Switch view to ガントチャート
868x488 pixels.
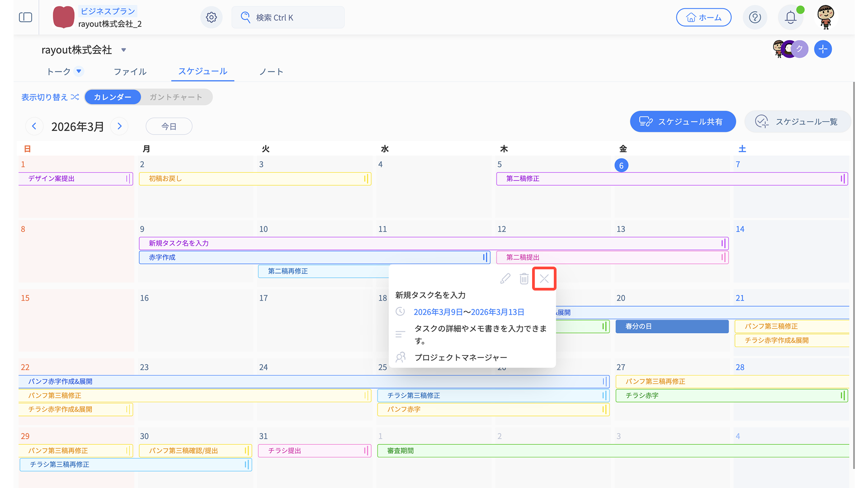tap(176, 97)
